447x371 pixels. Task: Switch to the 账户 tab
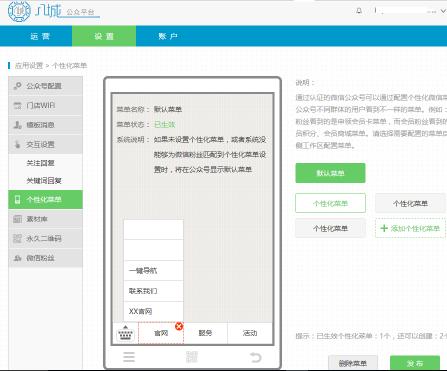168,36
